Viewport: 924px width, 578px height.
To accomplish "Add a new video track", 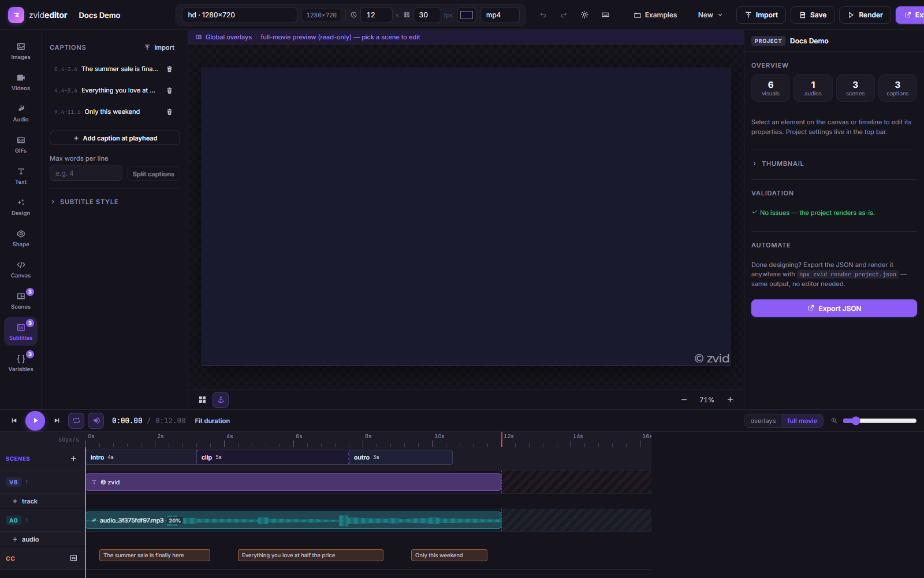I will [x=25, y=501].
